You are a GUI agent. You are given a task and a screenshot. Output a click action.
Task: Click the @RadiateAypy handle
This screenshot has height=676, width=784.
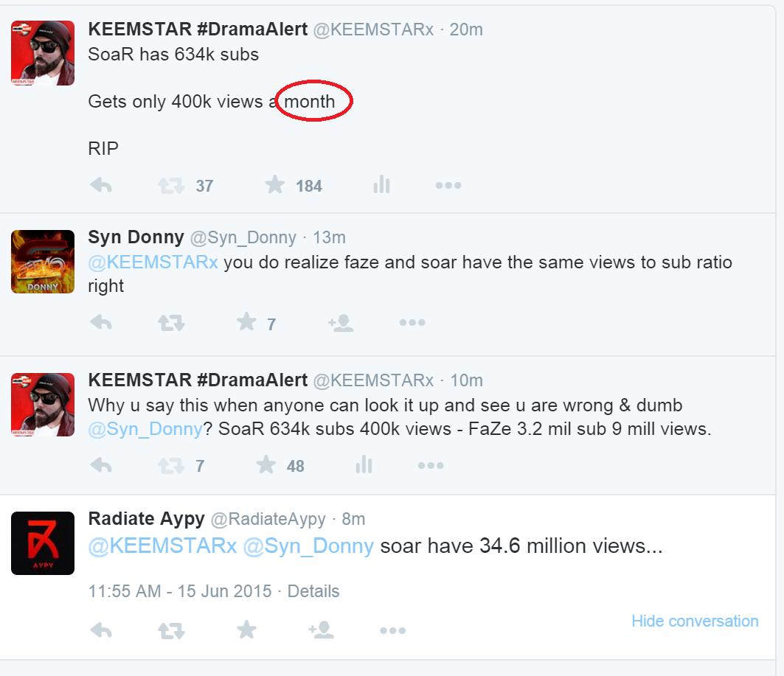click(268, 520)
